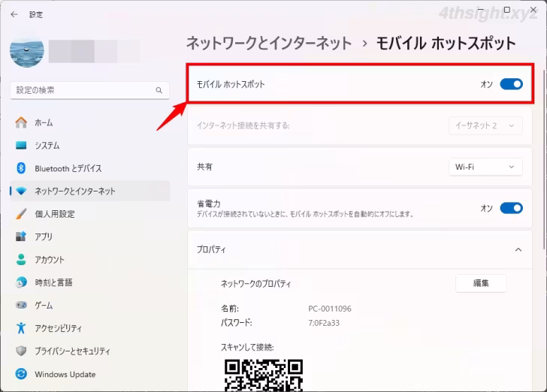Click the アカウント person icon
Viewport: 547px width, 392px height.
pos(21,260)
